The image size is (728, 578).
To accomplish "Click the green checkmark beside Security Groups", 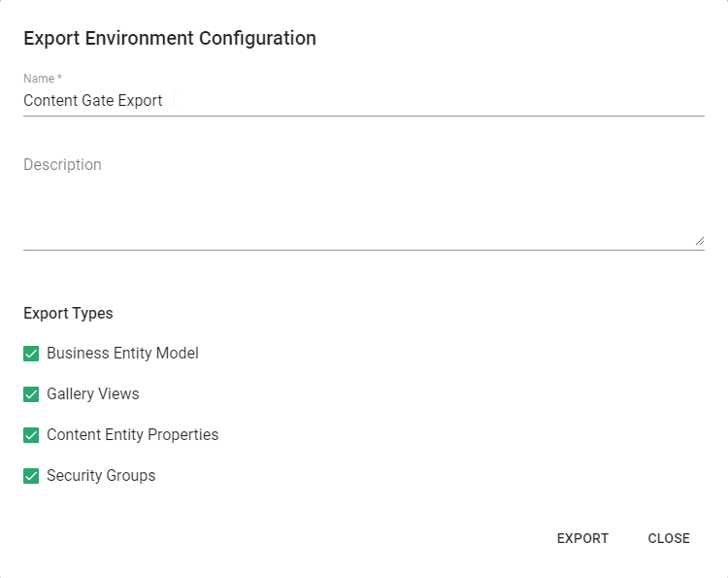I will [31, 476].
